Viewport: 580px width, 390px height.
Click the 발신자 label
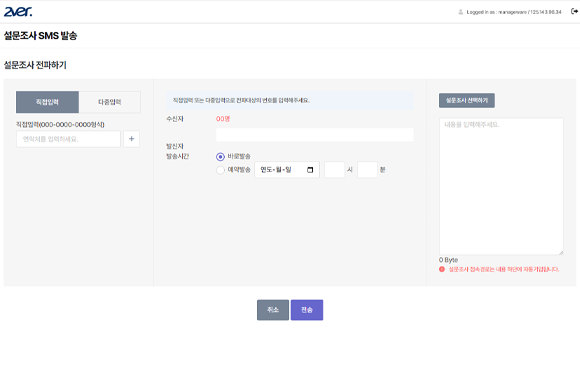(x=175, y=146)
